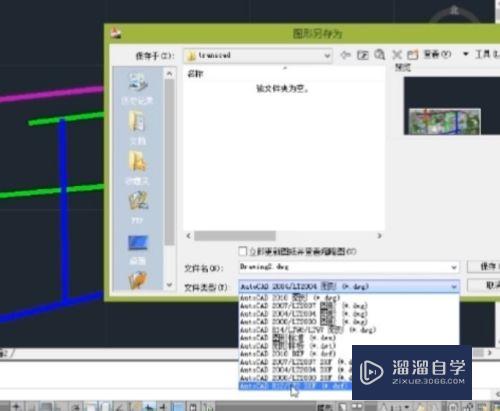Expand the Save in 'transcad' folder dropdown
The width and height of the screenshot is (500, 411).
[327, 55]
